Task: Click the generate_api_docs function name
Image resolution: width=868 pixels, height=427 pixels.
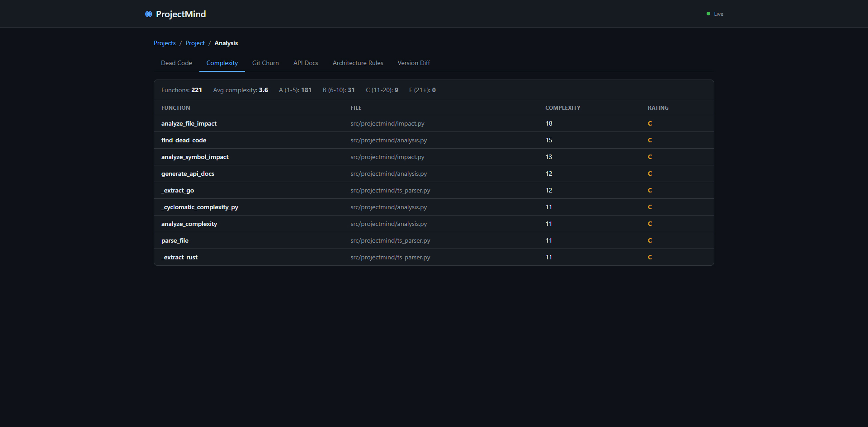Action: (188, 174)
